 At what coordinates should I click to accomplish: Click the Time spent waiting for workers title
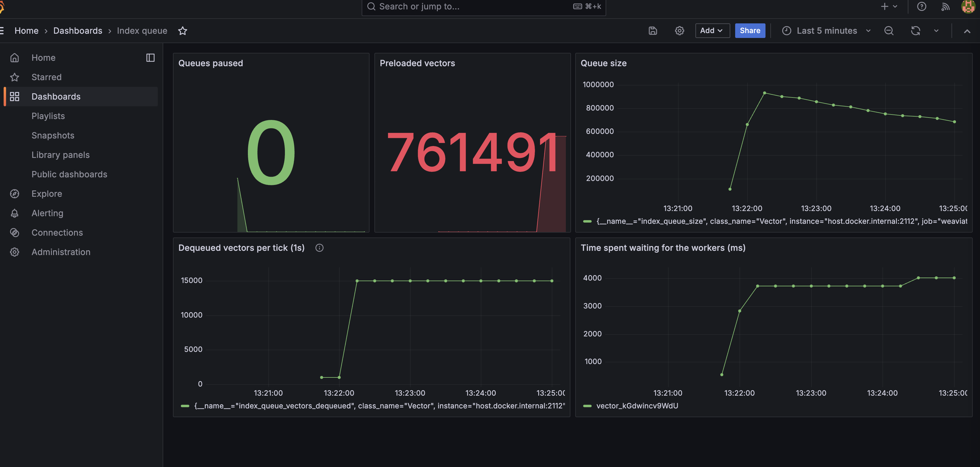point(663,248)
